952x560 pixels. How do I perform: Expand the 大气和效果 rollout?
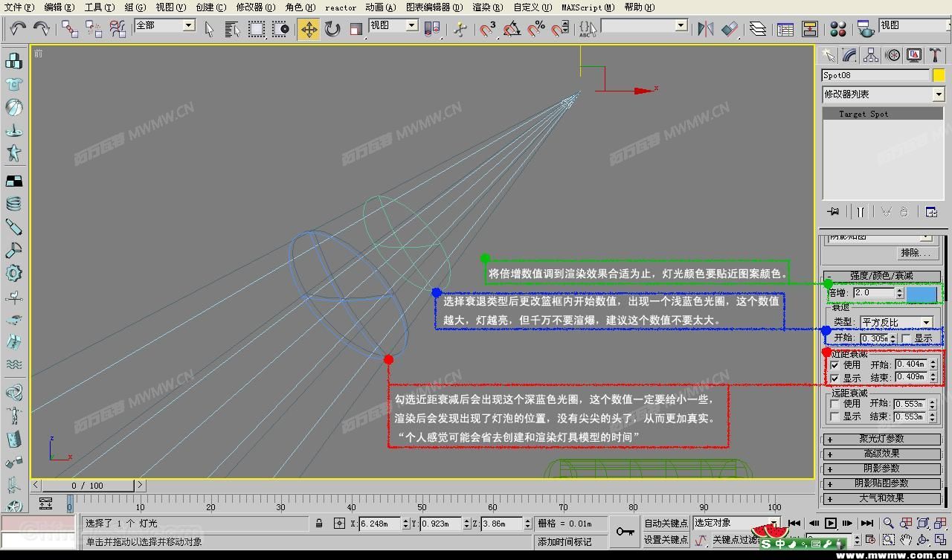click(881, 498)
